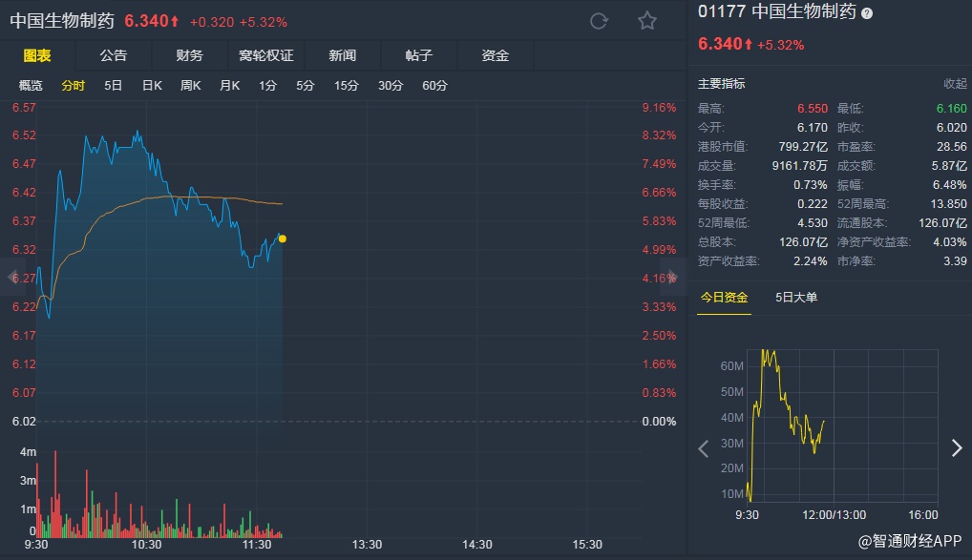Select the 今日资金 tab
The image size is (972, 560).
coord(724,297)
